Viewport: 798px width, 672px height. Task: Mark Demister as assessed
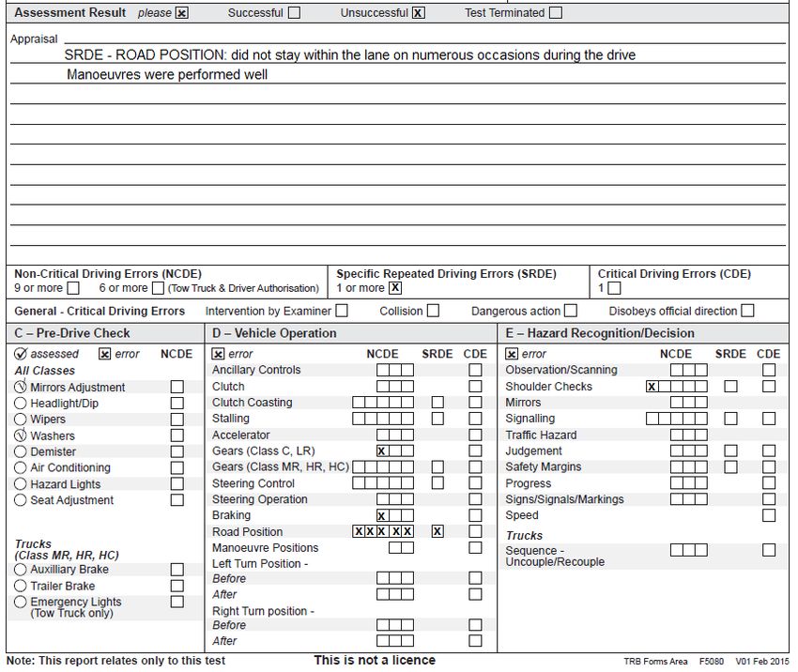(x=21, y=451)
